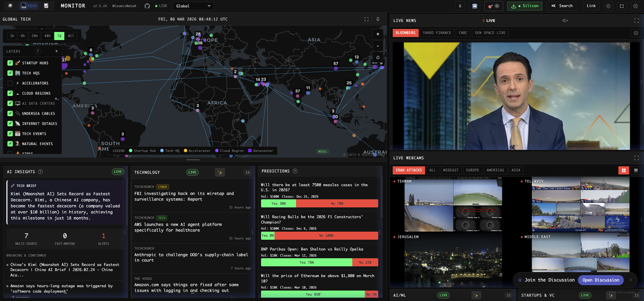Select the 24h time range filter
The width and height of the screenshot is (644, 301).
pos(35,36)
